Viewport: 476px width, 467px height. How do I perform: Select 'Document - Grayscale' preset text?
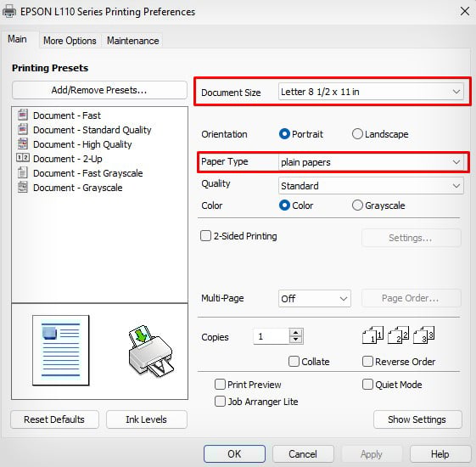pos(78,188)
